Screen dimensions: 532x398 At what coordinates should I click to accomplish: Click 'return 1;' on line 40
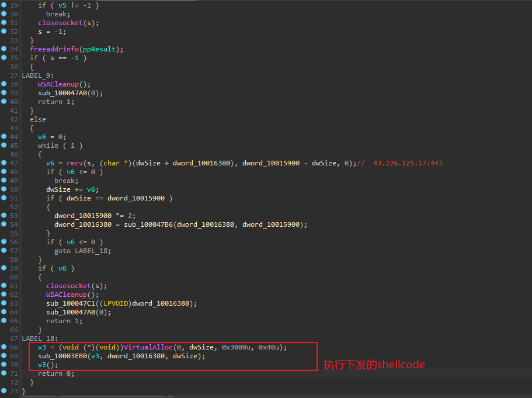click(x=56, y=102)
